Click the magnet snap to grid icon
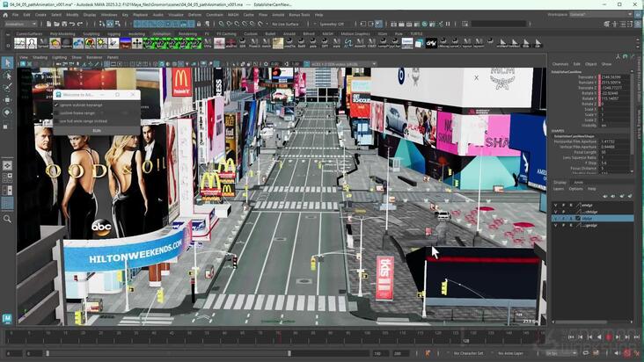Image resolution: width=644 pixels, height=362 pixels. pos(222,25)
